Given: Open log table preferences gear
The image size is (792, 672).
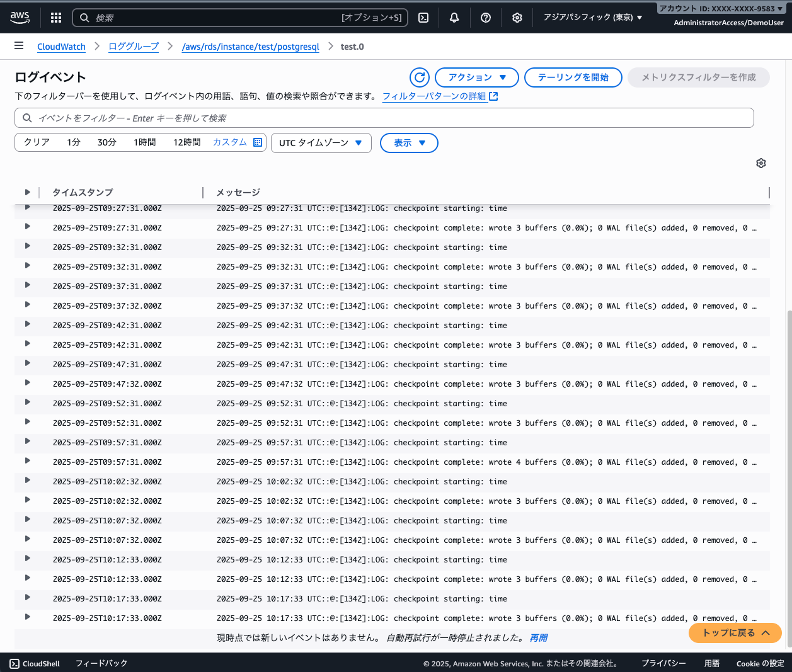Looking at the screenshot, I should pyautogui.click(x=761, y=163).
